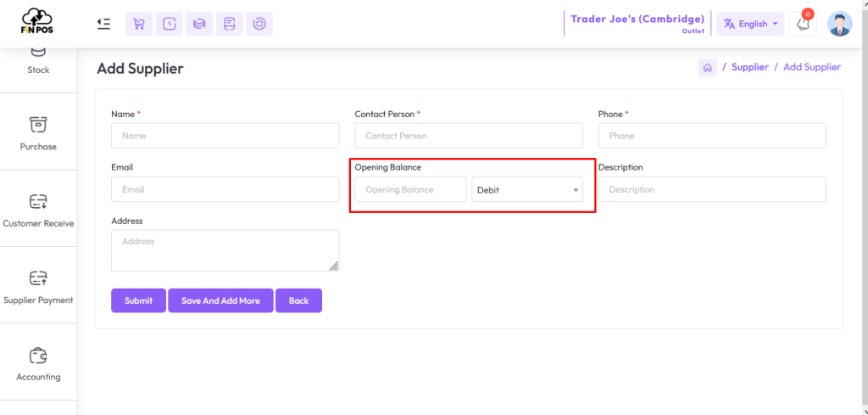Click the Opening Balance field label

(x=387, y=167)
